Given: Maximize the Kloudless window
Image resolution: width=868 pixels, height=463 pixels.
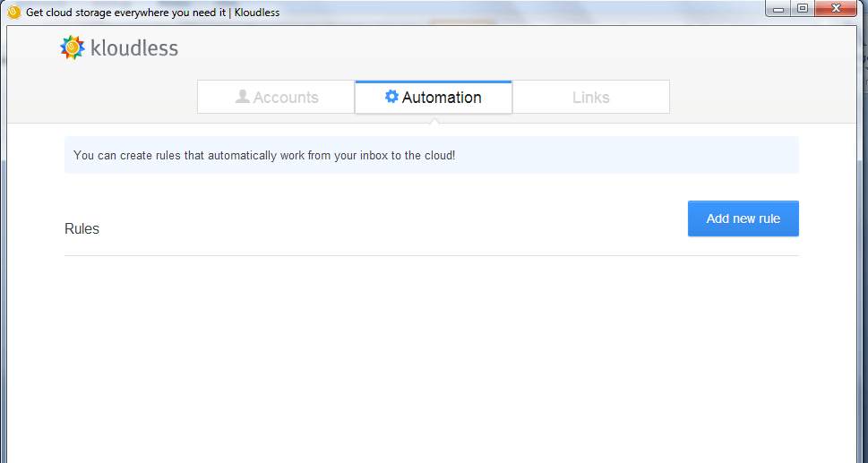Looking at the screenshot, I should [x=803, y=8].
